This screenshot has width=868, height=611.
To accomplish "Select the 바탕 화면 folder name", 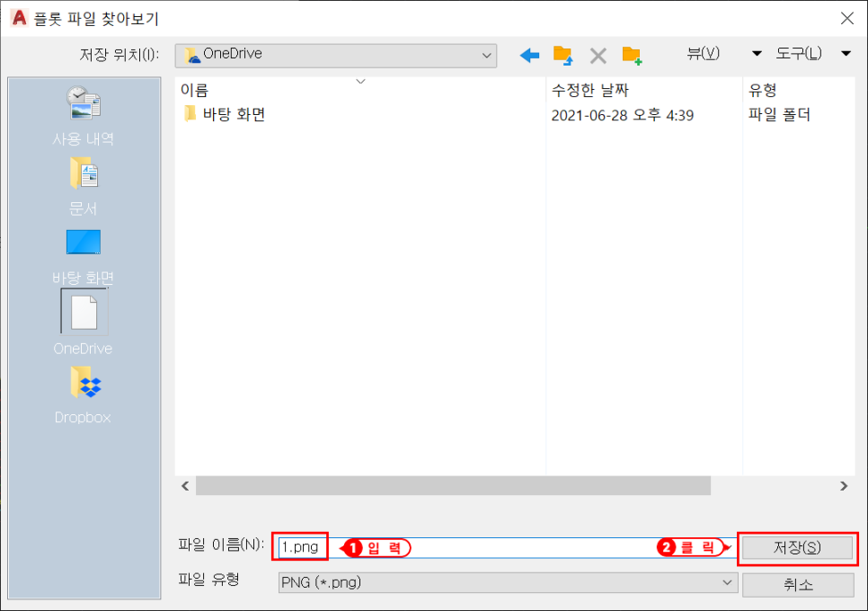I will [x=234, y=115].
